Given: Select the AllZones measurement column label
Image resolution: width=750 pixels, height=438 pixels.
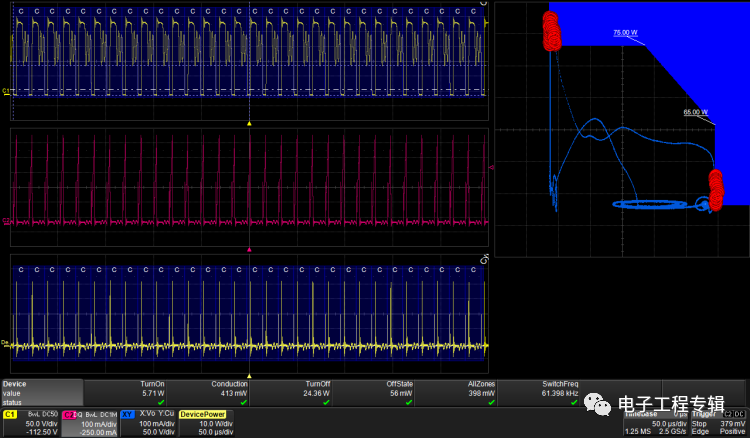Looking at the screenshot, I should coord(481,384).
